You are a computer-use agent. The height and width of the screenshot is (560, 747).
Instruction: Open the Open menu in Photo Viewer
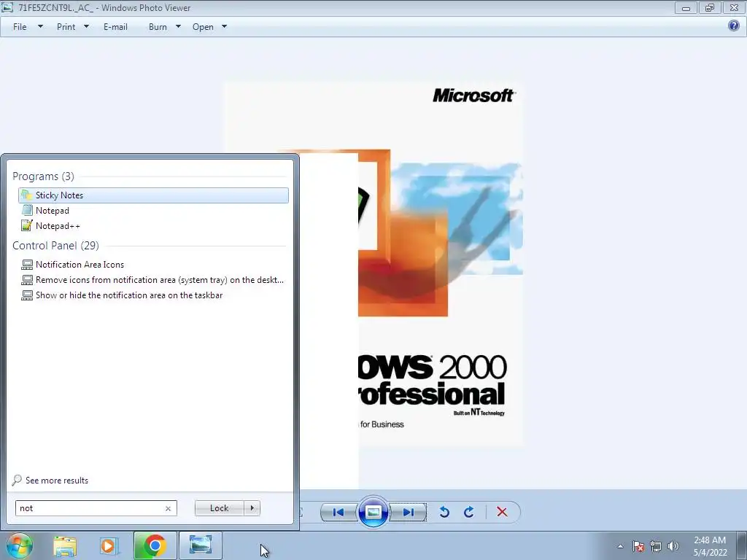coord(203,27)
